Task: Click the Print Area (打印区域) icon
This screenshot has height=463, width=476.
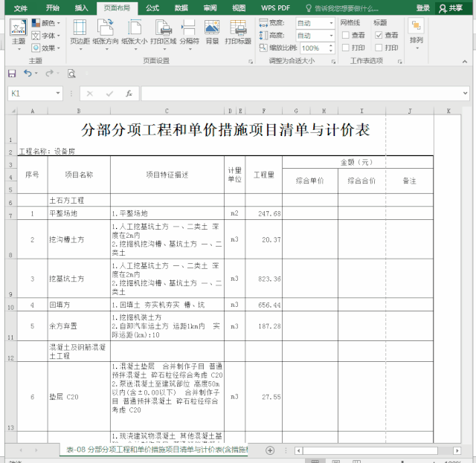Action: pos(164,27)
